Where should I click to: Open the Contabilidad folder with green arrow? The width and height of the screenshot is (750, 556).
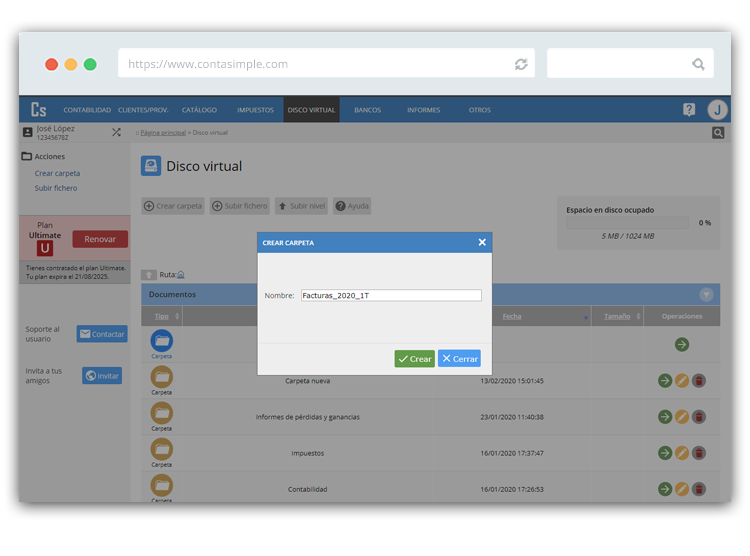pyautogui.click(x=665, y=489)
